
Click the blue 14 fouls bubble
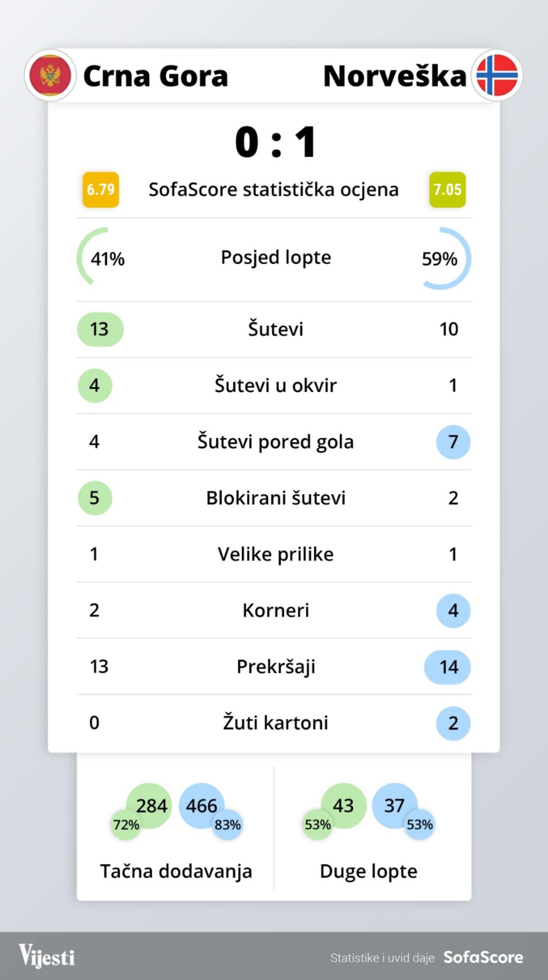click(448, 667)
